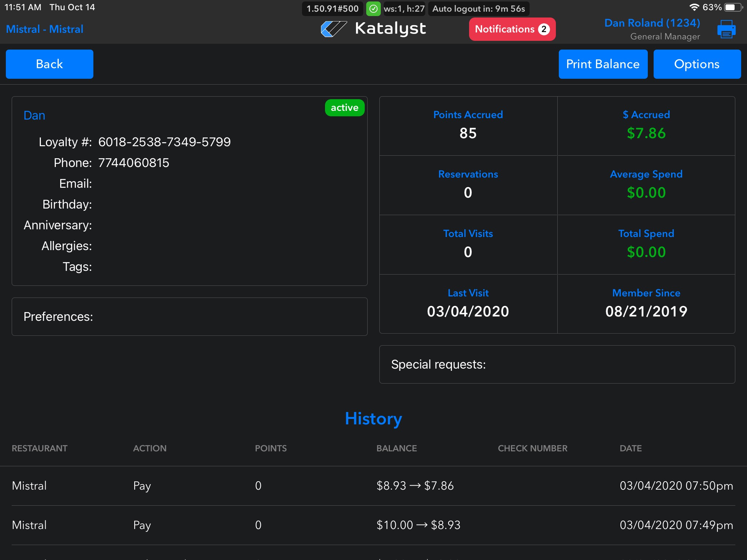
Task: Click Print Balance button
Action: (x=603, y=64)
